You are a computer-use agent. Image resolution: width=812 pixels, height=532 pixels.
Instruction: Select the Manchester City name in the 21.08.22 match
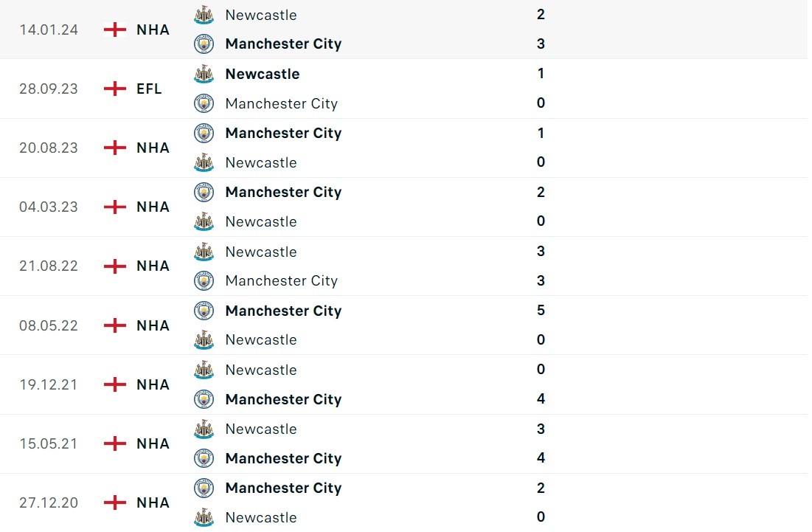(x=281, y=280)
